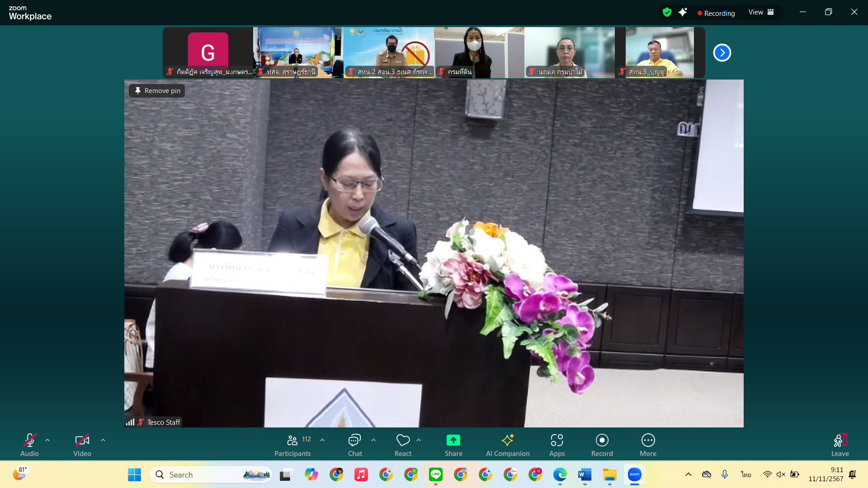Click Leave meeting button
This screenshot has width=868, height=488.
point(840,445)
